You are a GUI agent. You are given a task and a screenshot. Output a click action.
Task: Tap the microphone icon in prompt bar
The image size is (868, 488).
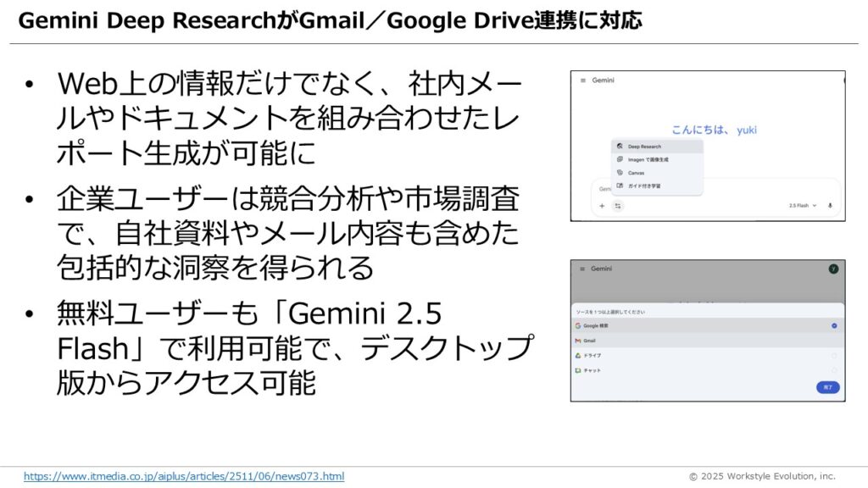point(830,206)
